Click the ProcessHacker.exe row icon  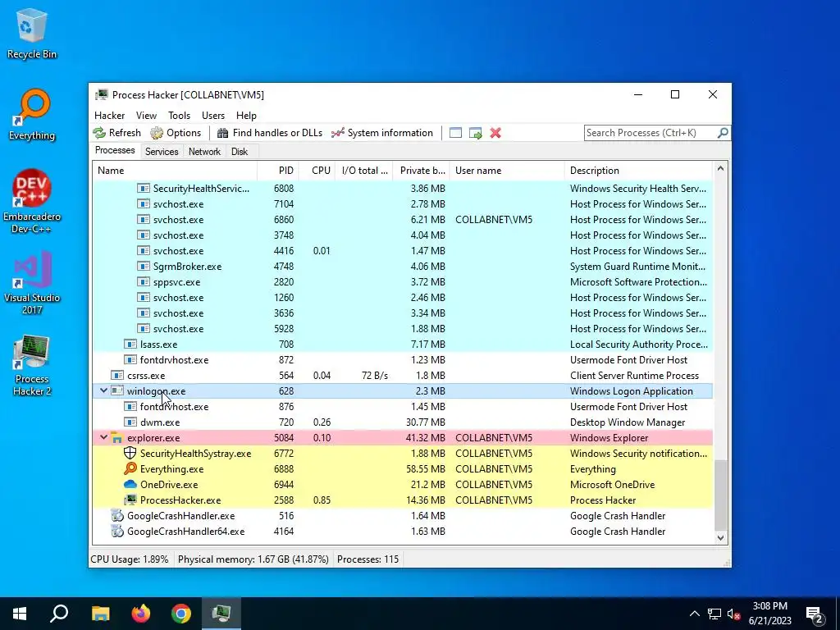pos(130,500)
